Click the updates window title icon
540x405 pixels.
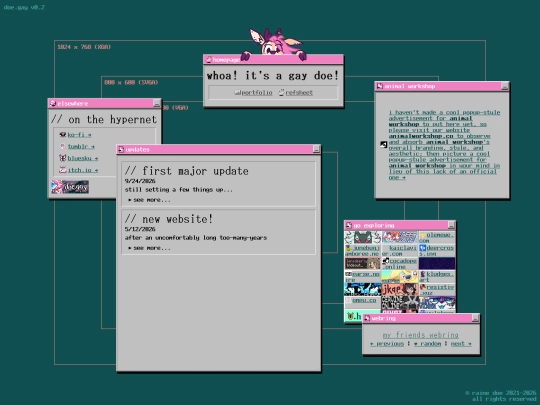click(x=121, y=149)
